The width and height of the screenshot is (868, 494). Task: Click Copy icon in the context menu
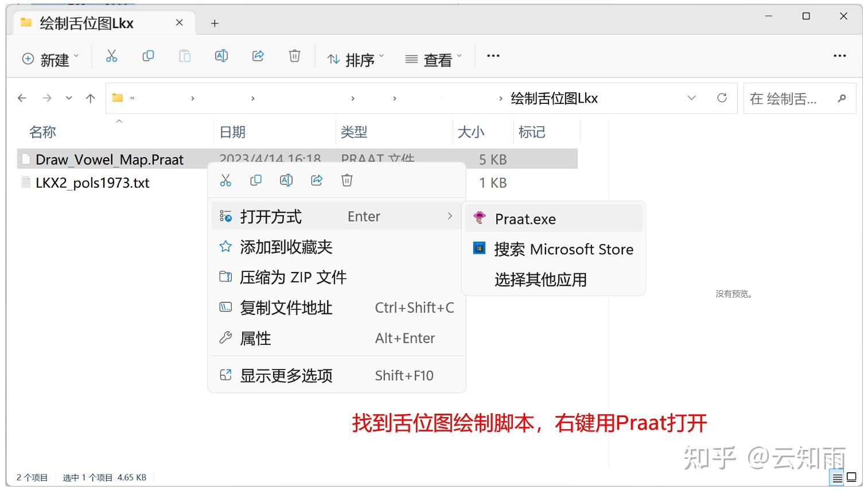tap(256, 180)
